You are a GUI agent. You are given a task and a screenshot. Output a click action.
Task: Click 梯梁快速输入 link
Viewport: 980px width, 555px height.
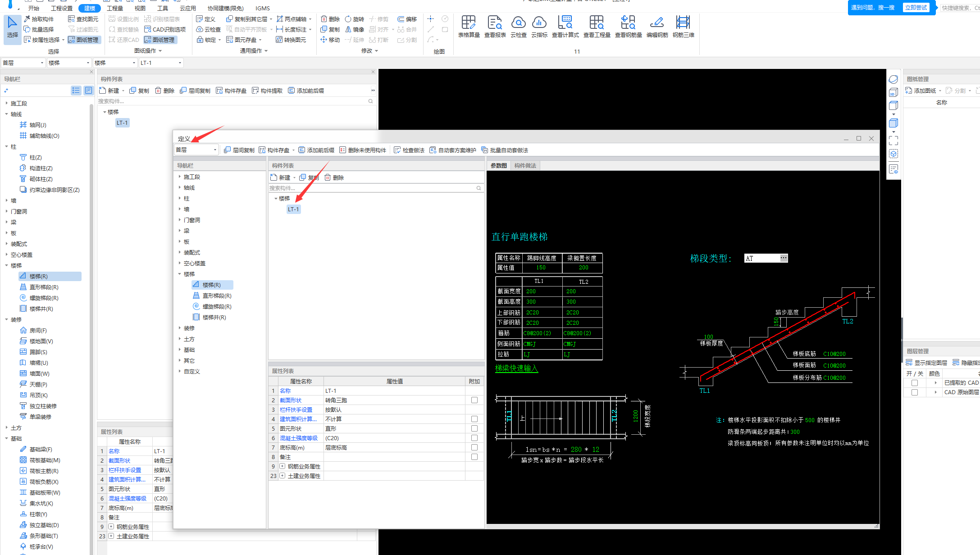[x=516, y=368]
